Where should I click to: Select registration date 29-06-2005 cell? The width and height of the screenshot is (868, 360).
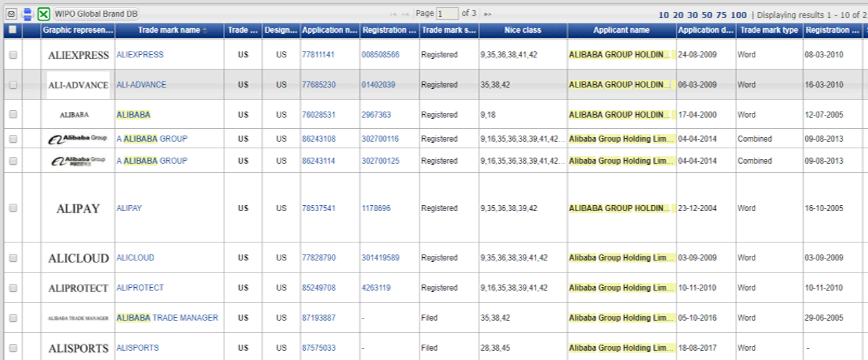833,318
